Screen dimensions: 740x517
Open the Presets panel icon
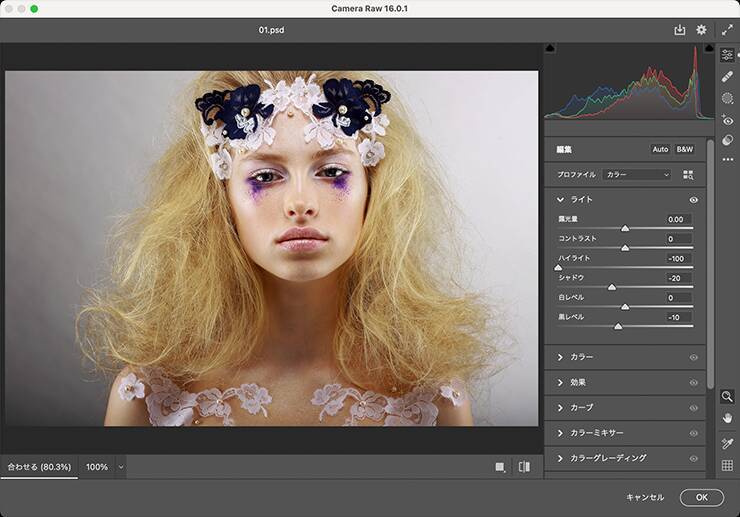point(727,140)
